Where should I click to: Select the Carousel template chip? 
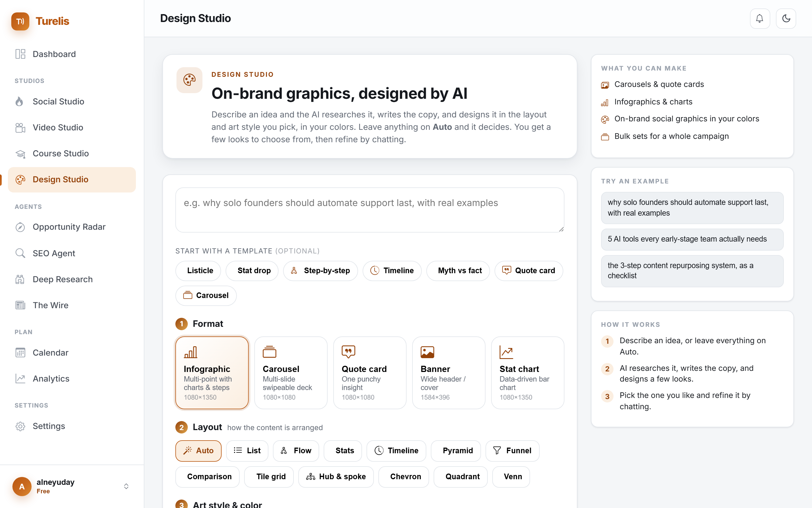point(206,296)
